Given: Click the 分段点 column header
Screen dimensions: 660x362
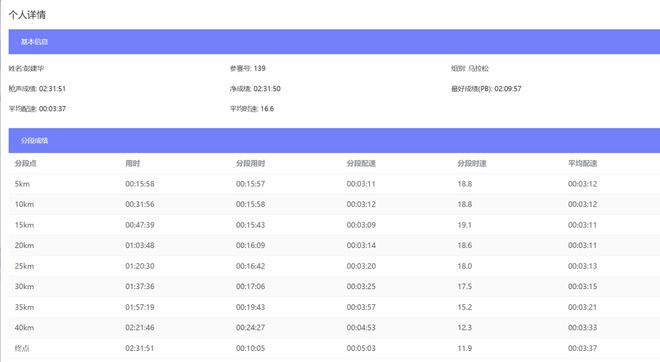Looking at the screenshot, I should (x=26, y=163).
